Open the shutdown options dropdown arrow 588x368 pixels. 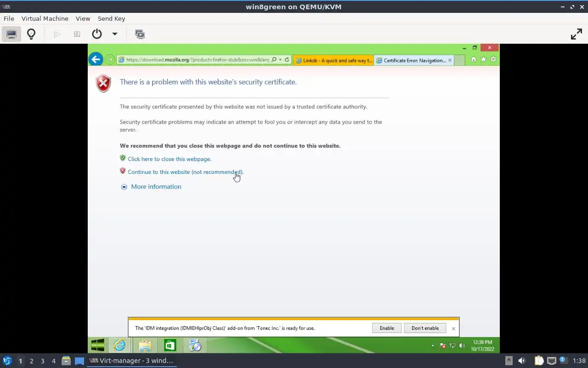(115, 34)
